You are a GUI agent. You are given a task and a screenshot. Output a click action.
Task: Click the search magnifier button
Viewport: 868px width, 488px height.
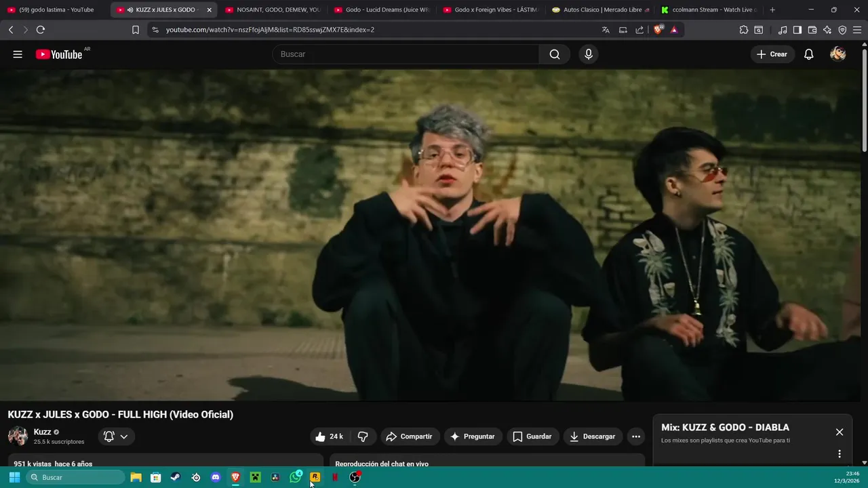coord(555,54)
